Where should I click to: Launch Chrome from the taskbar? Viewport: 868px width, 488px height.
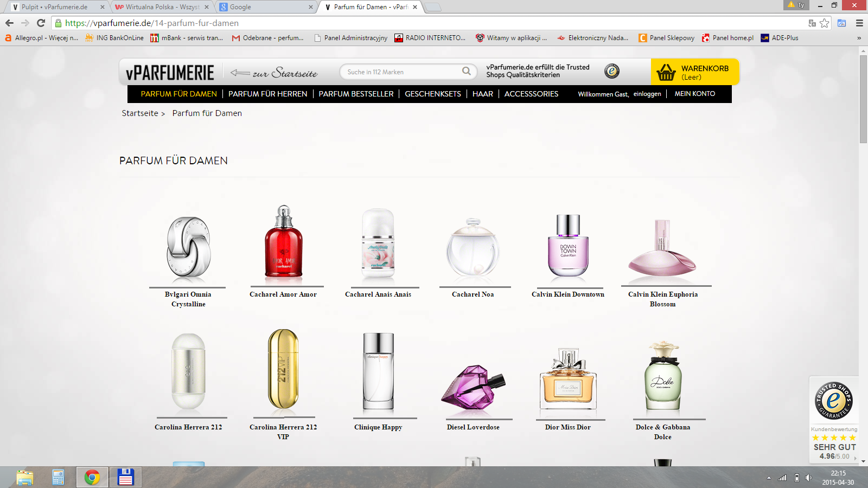[x=92, y=477]
